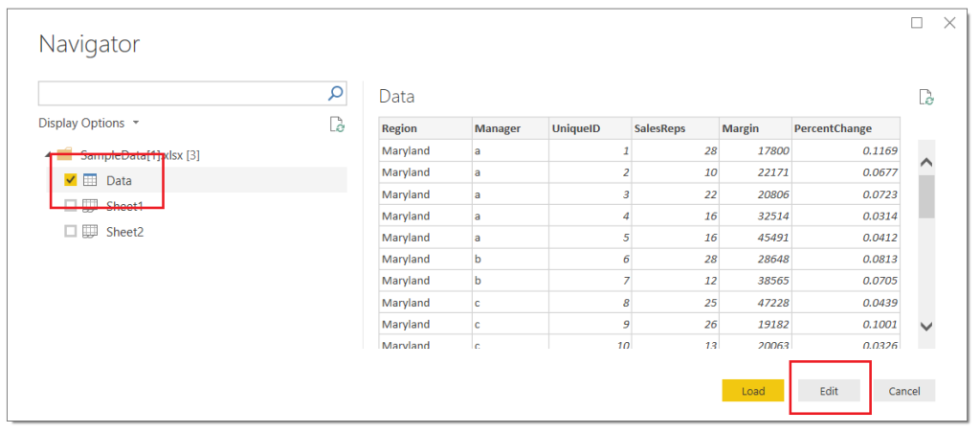Image resolution: width=980 pixels, height=433 pixels.
Task: Click the Margin column header
Action: click(x=755, y=128)
